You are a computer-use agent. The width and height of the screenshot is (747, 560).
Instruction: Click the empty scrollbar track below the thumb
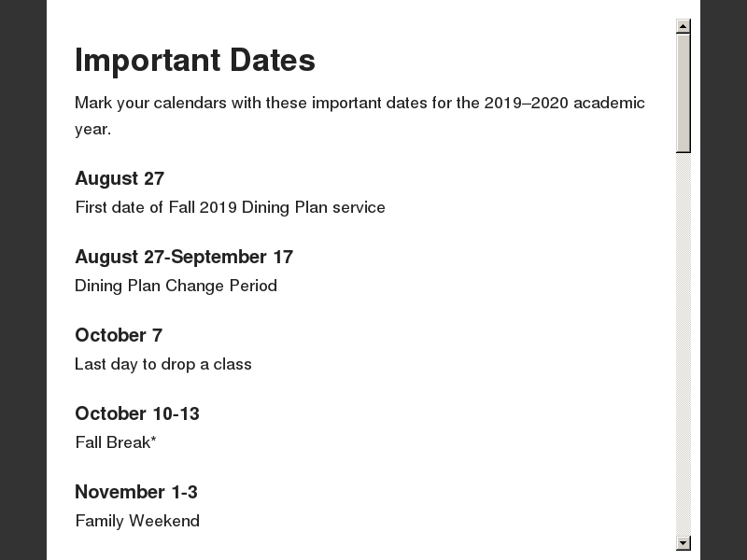click(684, 345)
